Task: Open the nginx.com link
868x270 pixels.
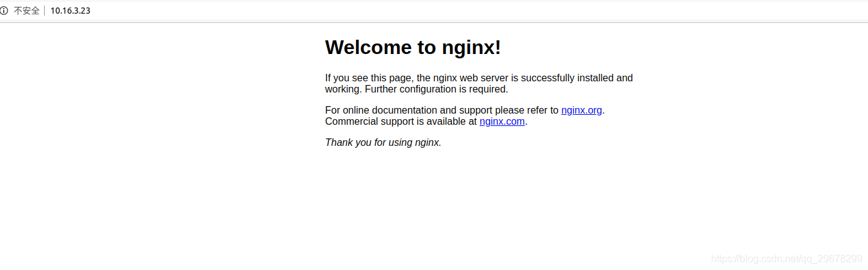Action: tap(502, 122)
